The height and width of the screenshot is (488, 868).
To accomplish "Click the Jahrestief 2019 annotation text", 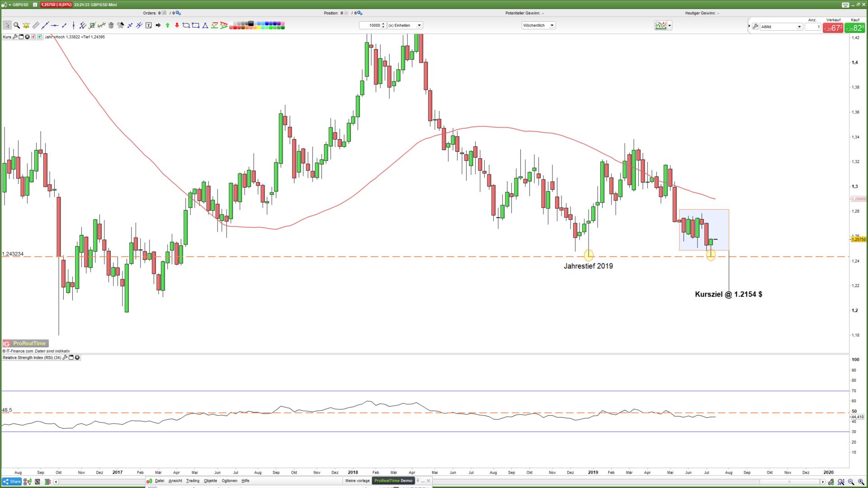I will 588,266.
